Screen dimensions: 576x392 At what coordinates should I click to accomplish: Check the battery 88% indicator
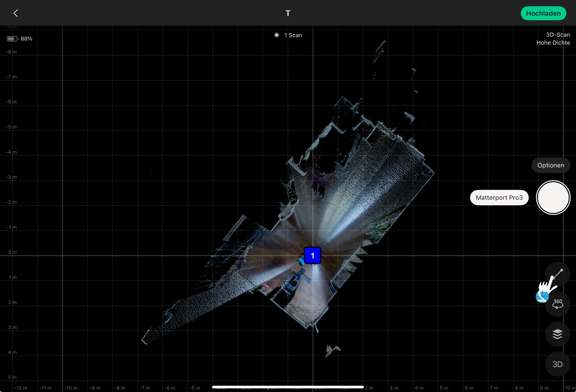pyautogui.click(x=20, y=39)
